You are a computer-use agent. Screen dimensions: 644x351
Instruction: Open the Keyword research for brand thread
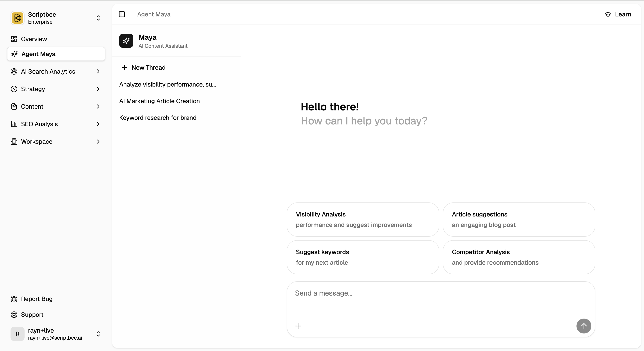[158, 118]
